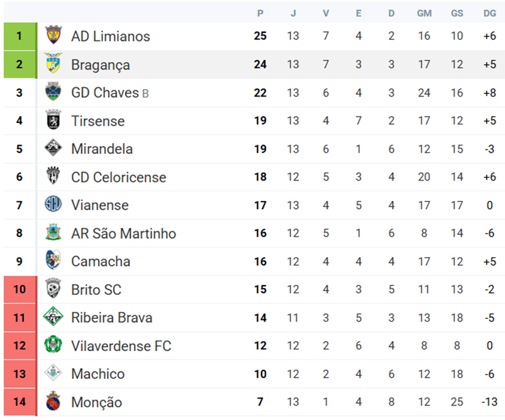This screenshot has width=505, height=420.
Task: Click the Vianense round blue crest
Action: pos(54,205)
